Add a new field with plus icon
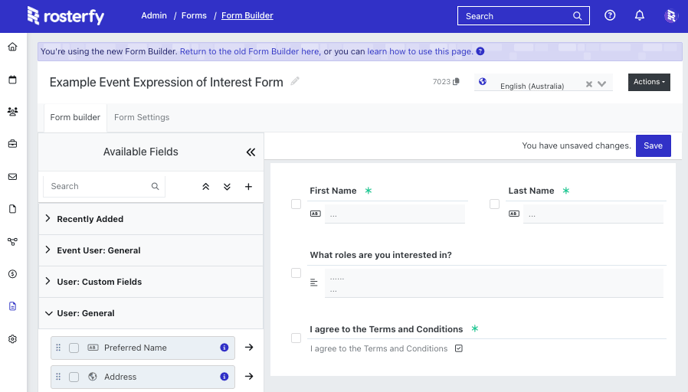The width and height of the screenshot is (688, 392). point(248,187)
